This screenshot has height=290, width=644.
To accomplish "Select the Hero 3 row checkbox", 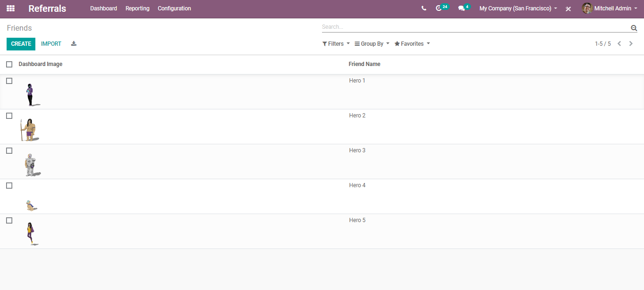I will click(x=9, y=150).
